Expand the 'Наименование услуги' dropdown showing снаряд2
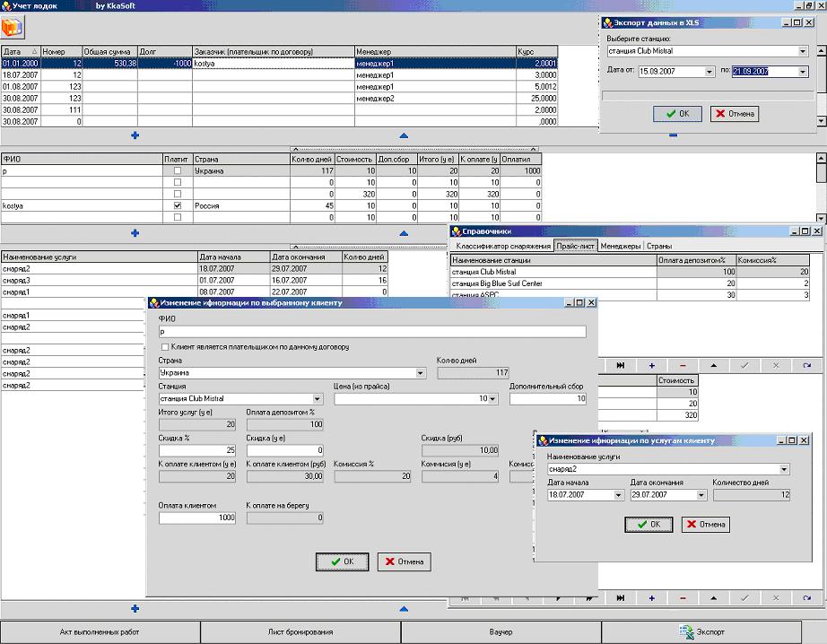 (x=784, y=469)
